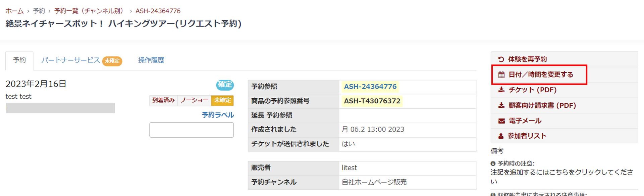
Task: Click the 予約 breadcrumb link
Action: click(x=39, y=11)
